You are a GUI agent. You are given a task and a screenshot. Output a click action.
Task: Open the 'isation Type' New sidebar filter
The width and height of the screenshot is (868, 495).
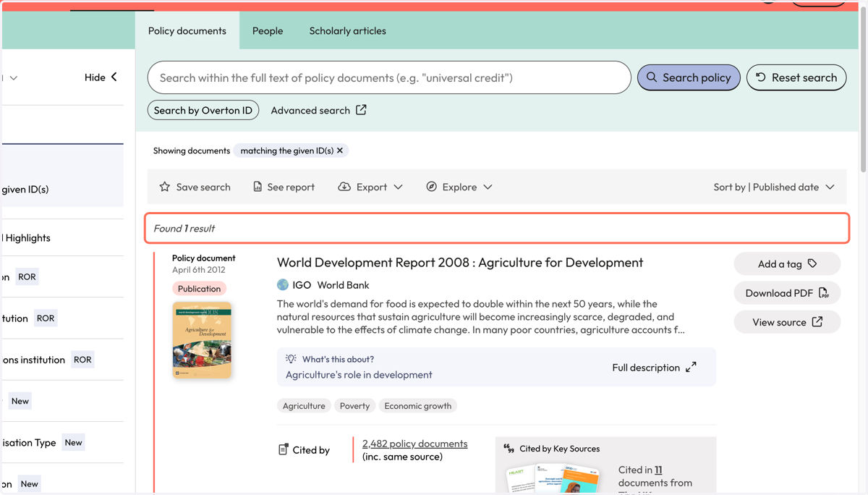63,442
